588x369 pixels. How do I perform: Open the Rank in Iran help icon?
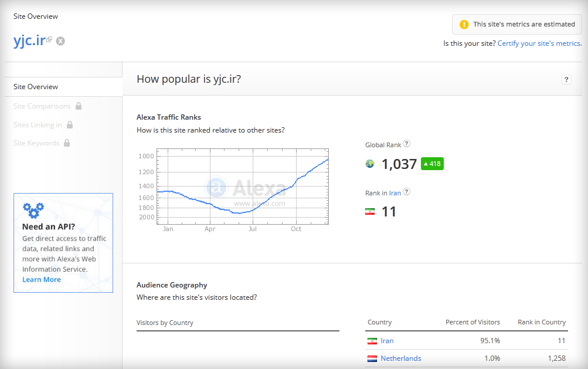click(406, 191)
